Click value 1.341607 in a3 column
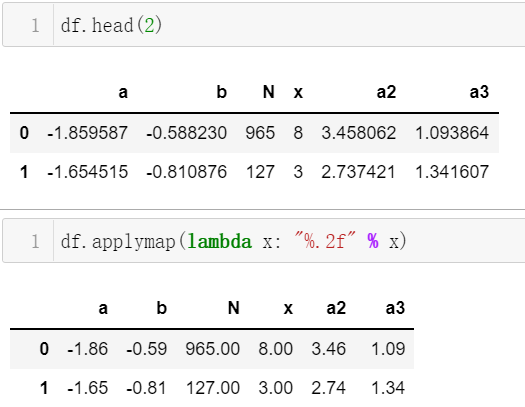This screenshot has height=407, width=525. click(x=452, y=172)
